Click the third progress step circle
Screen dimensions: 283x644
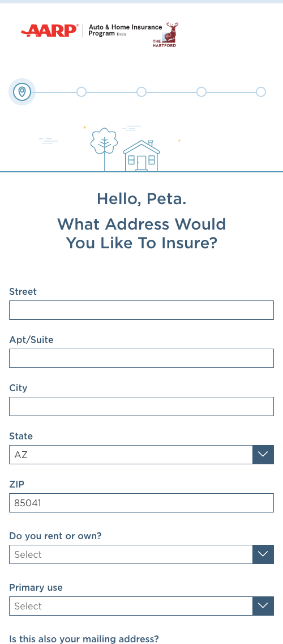click(141, 92)
